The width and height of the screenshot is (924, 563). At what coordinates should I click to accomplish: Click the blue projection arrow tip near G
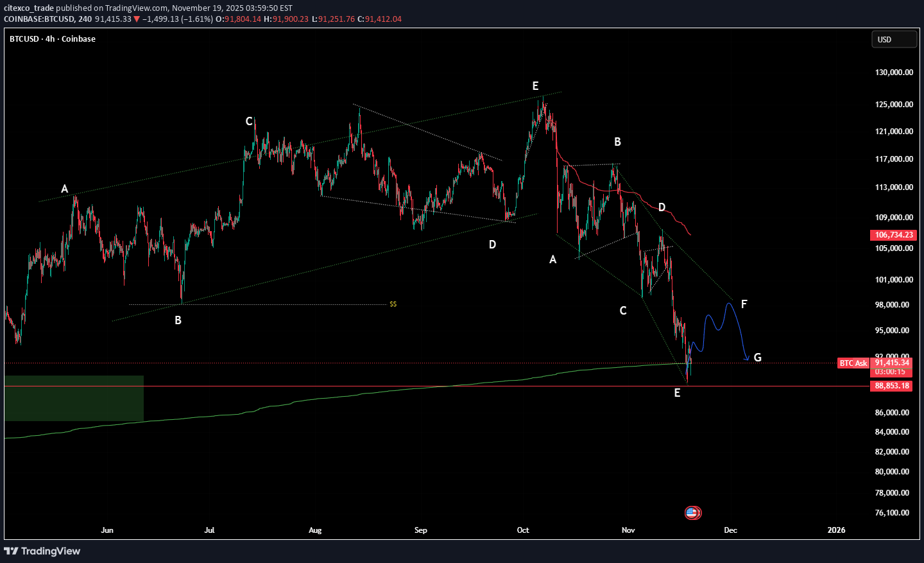pyautogui.click(x=746, y=359)
